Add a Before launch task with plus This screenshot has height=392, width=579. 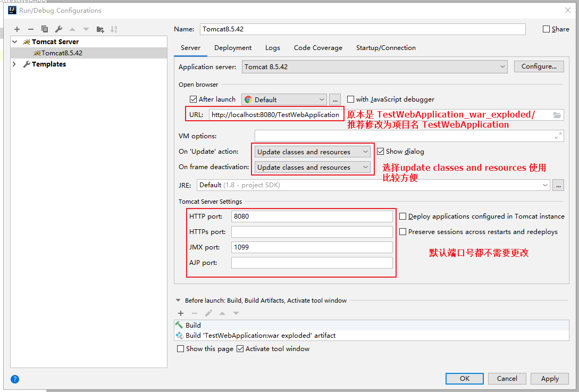[181, 313]
